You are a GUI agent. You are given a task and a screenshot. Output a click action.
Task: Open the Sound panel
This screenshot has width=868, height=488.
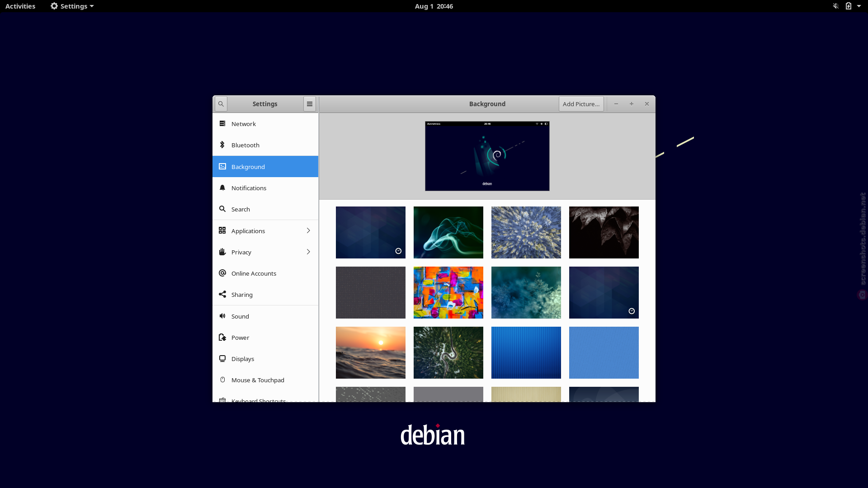(265, 316)
